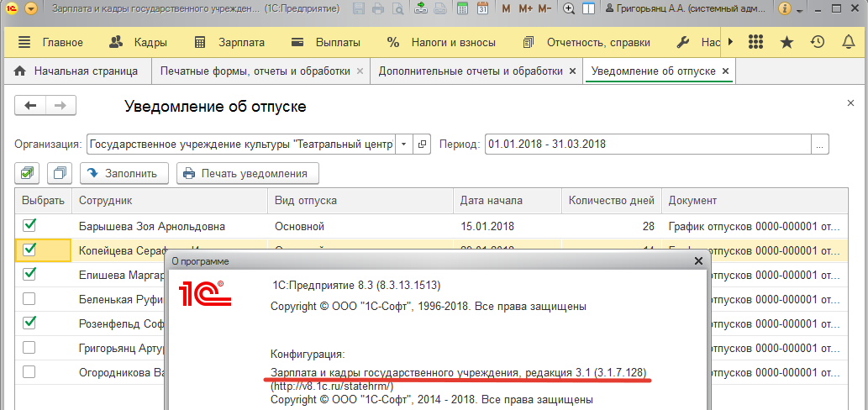The width and height of the screenshot is (868, 410).
Task: Click user Григорьянц А.А. in title bar
Action: click(x=687, y=9)
